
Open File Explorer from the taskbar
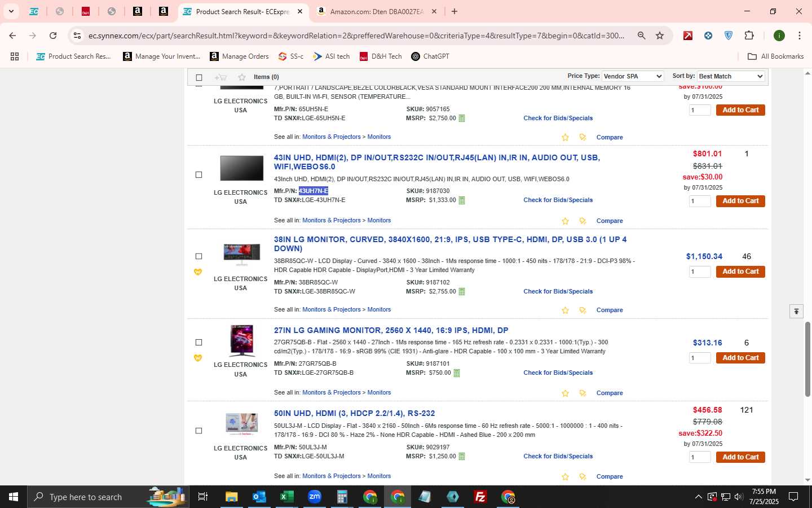pyautogui.click(x=232, y=497)
